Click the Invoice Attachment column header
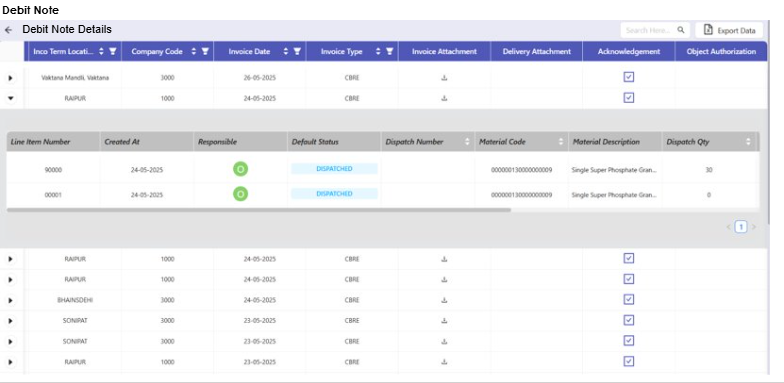The image size is (784, 383). click(444, 52)
